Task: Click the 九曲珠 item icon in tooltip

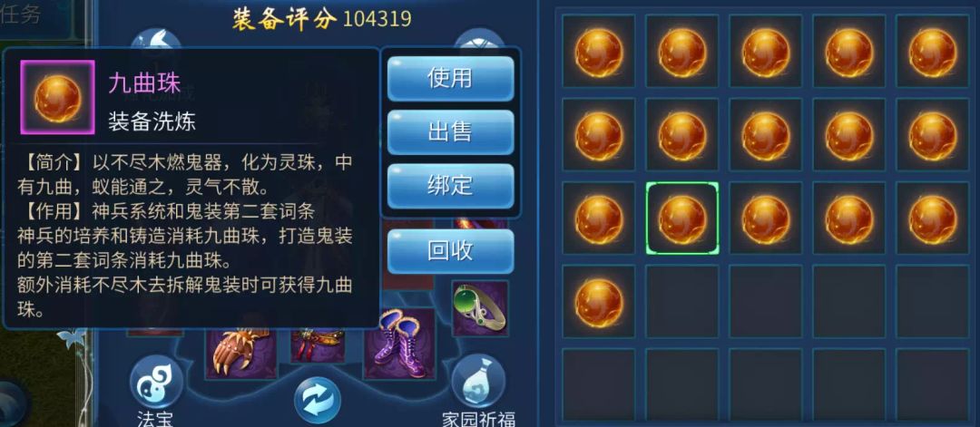Action: [57, 97]
